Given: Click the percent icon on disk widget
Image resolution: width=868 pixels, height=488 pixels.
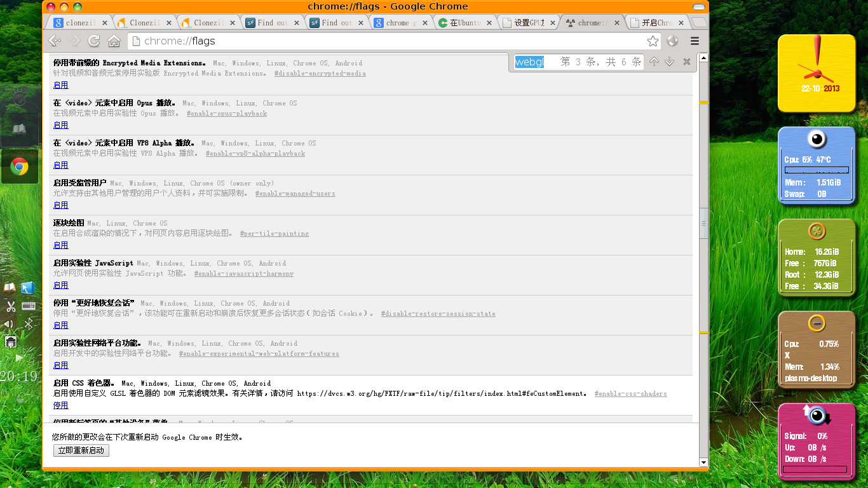Looking at the screenshot, I should [x=817, y=231].
